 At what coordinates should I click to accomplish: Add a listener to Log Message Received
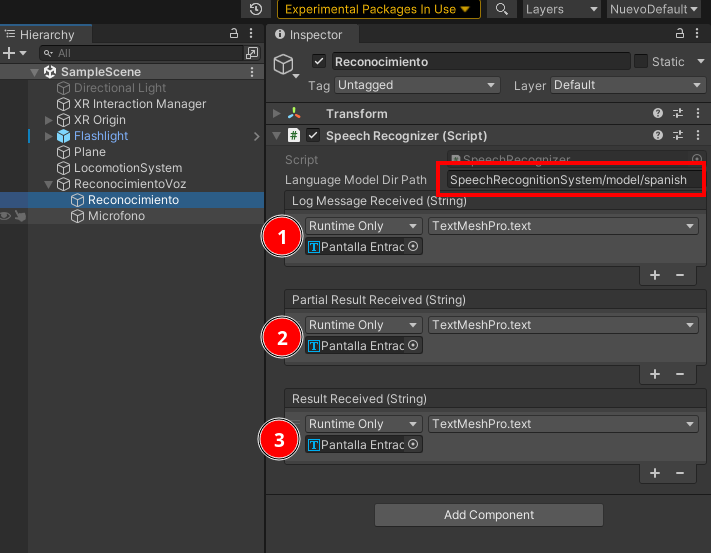click(x=655, y=274)
